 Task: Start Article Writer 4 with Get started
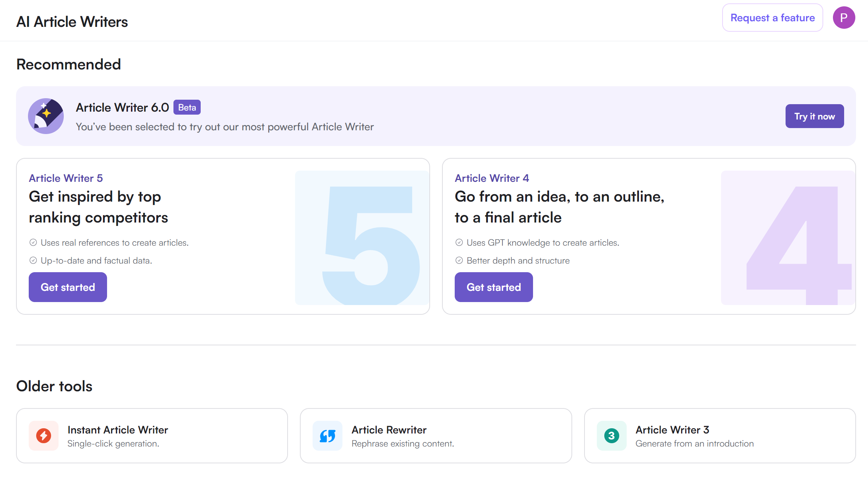(x=493, y=287)
